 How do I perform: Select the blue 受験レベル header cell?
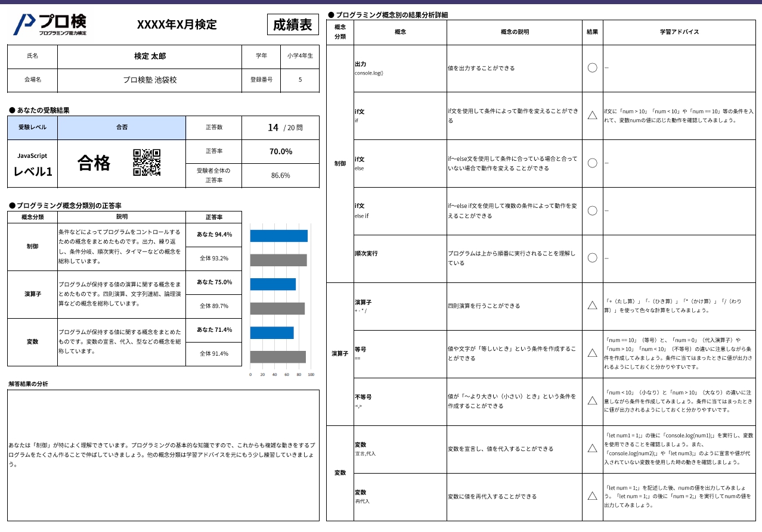pos(32,127)
